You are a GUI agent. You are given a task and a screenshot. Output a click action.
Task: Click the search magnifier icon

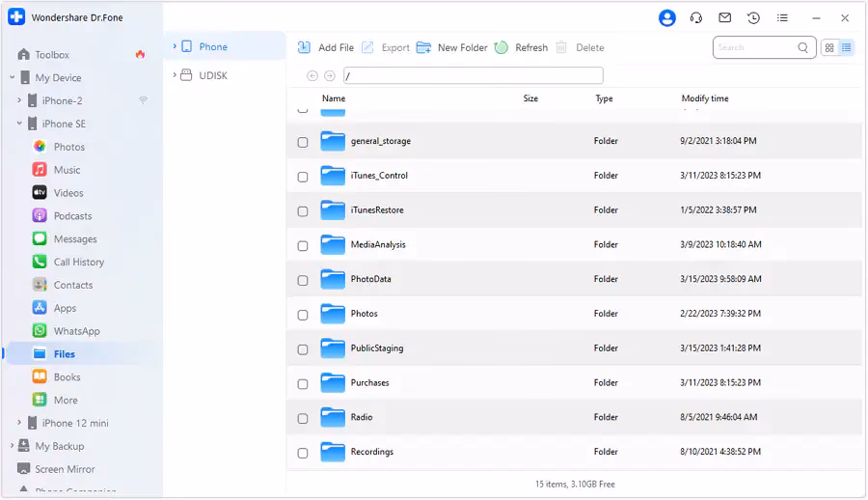[802, 47]
